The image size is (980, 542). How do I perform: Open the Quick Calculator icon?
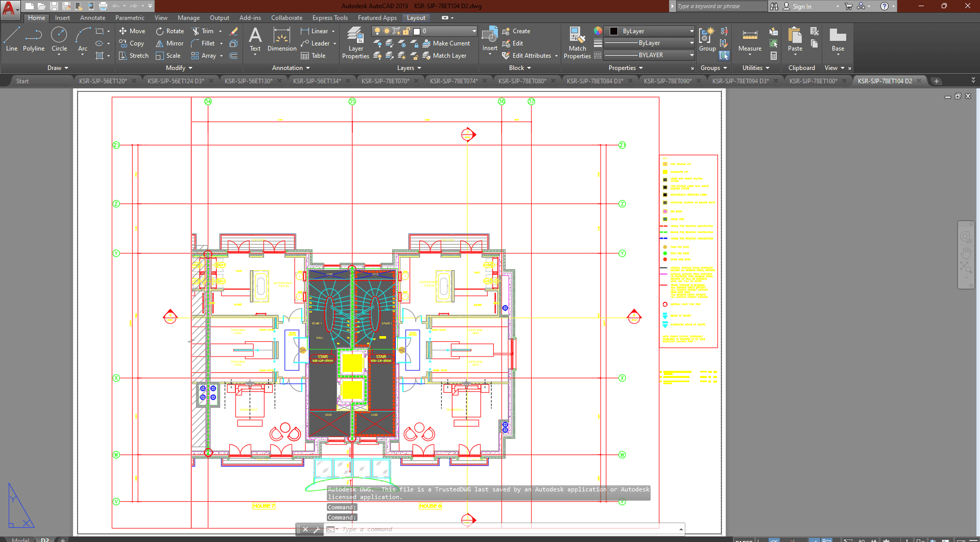pyautogui.click(x=774, y=56)
